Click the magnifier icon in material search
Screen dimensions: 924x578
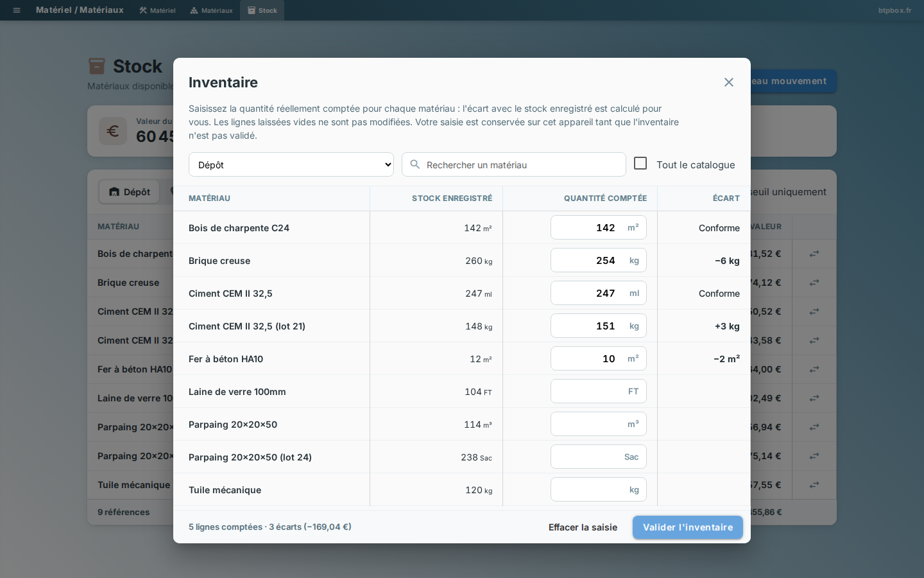[415, 164]
